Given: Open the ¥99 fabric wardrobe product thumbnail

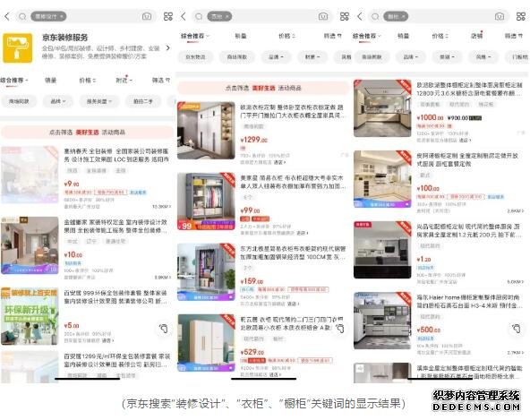Looking at the screenshot, I should click(x=206, y=201).
